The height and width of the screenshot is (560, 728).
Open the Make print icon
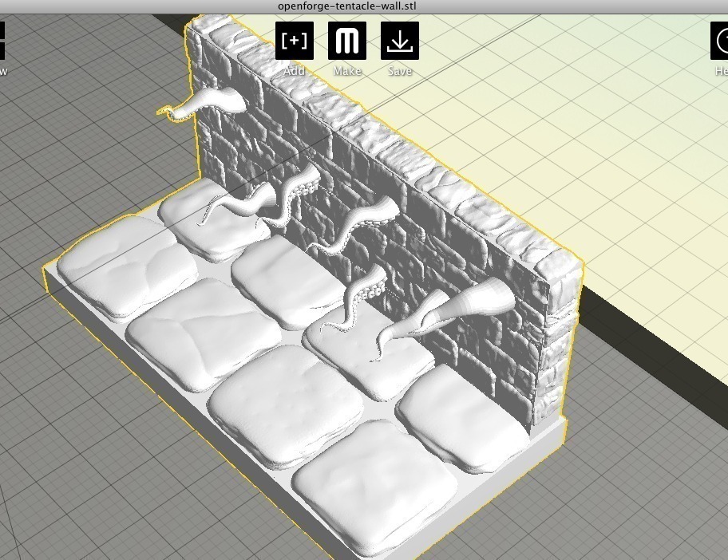tap(347, 41)
